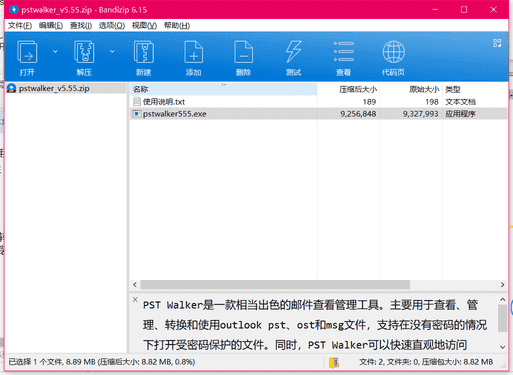Sort by the 名称 column header
This screenshot has height=375, width=513.
pyautogui.click(x=223, y=89)
